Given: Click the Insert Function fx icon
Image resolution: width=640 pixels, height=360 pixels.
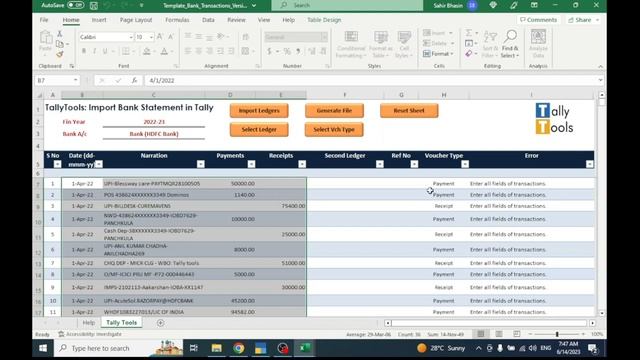Looking at the screenshot, I should tap(134, 80).
